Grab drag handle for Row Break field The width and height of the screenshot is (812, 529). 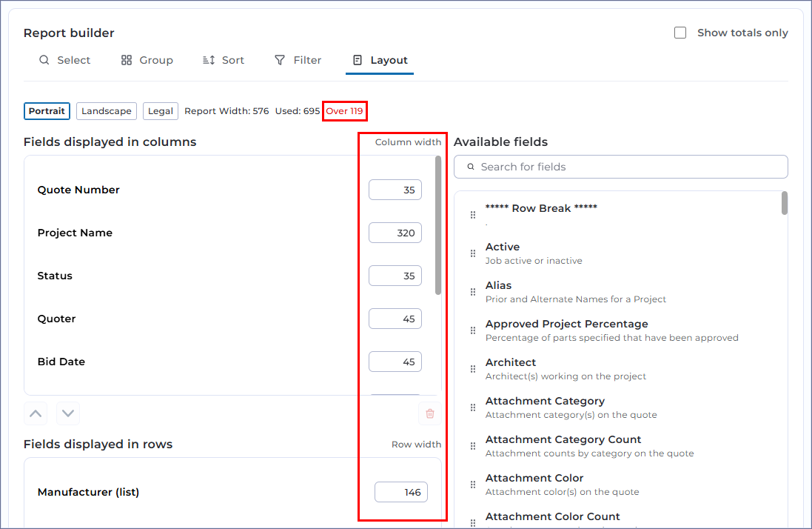[473, 215]
